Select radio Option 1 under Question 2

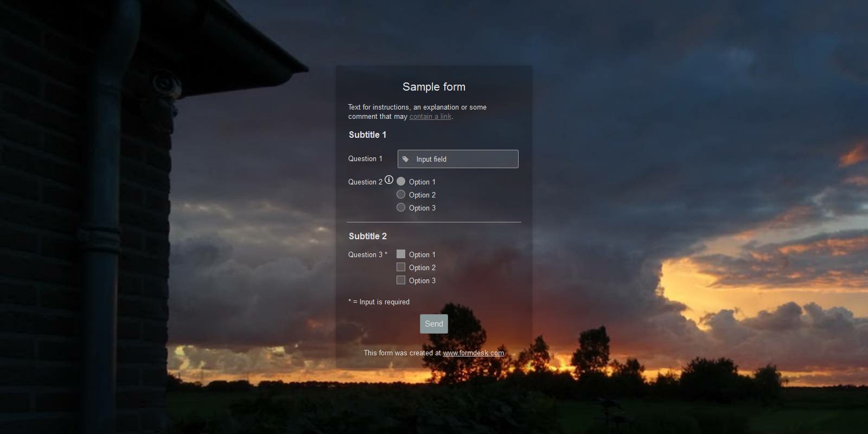click(401, 181)
